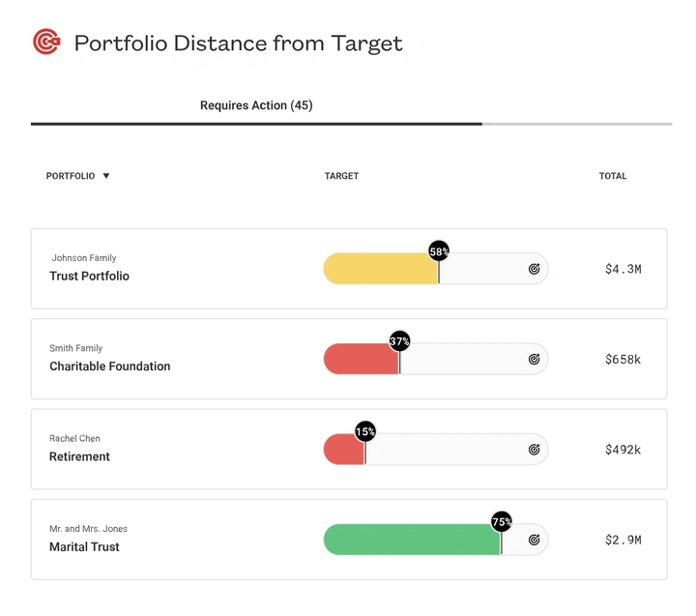Select the 15% marker badge
Screen dimensions: 696x616
point(365,431)
